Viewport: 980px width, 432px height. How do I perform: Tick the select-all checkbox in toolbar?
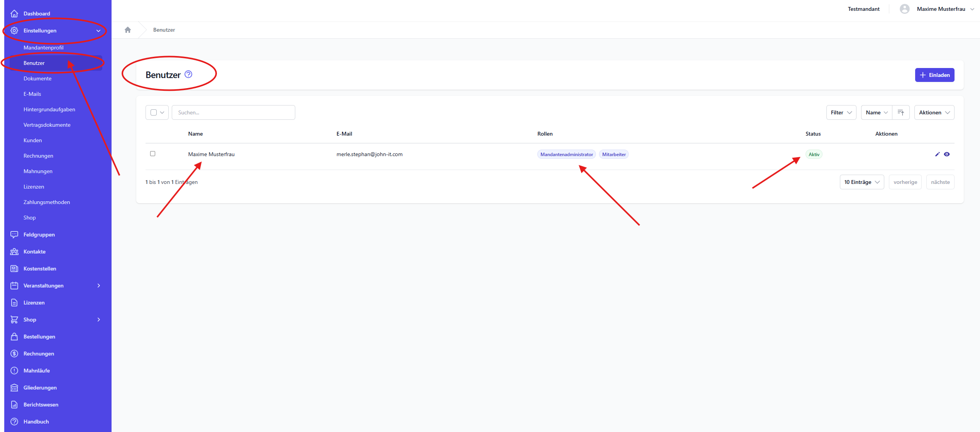coord(154,112)
